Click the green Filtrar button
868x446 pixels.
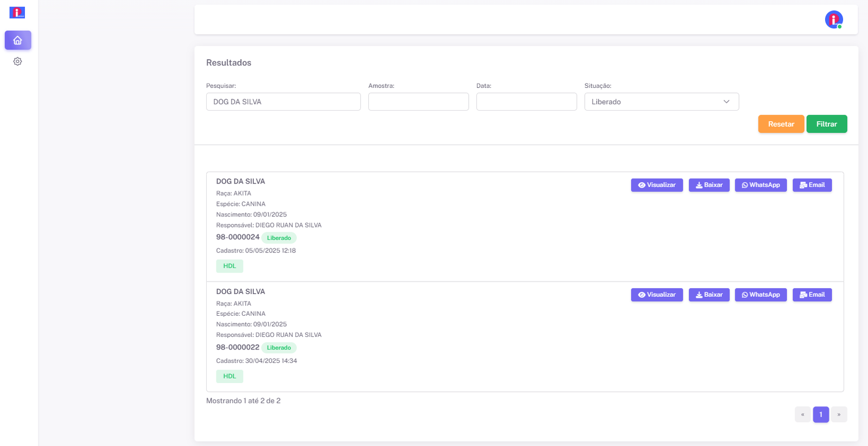point(826,124)
